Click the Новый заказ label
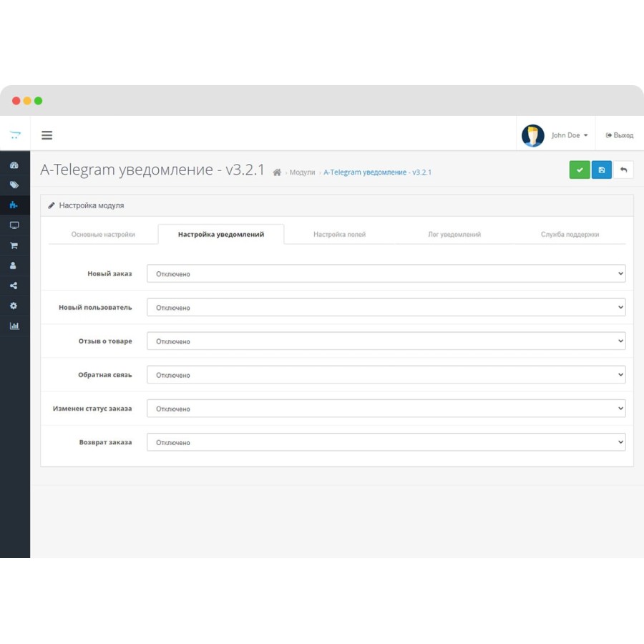644x644 pixels. (x=109, y=273)
